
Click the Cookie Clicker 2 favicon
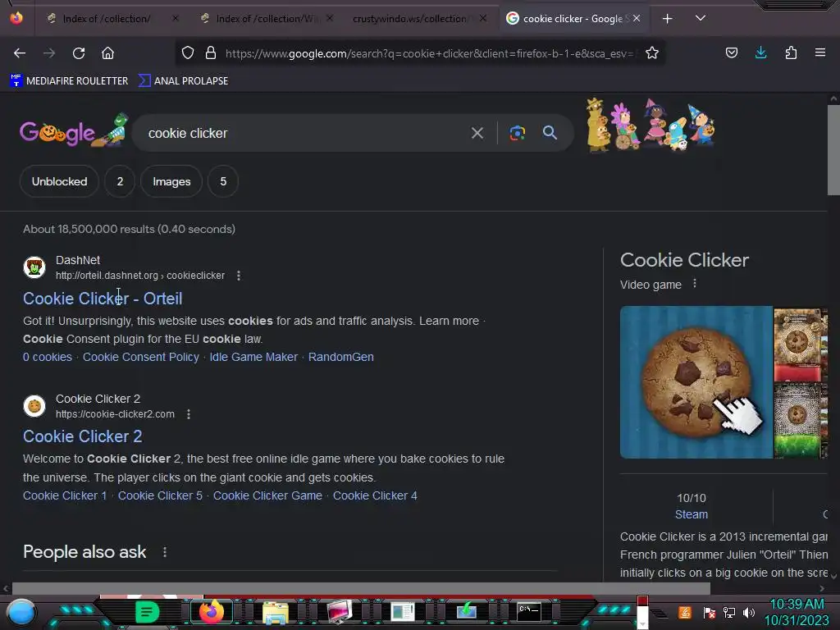click(34, 406)
